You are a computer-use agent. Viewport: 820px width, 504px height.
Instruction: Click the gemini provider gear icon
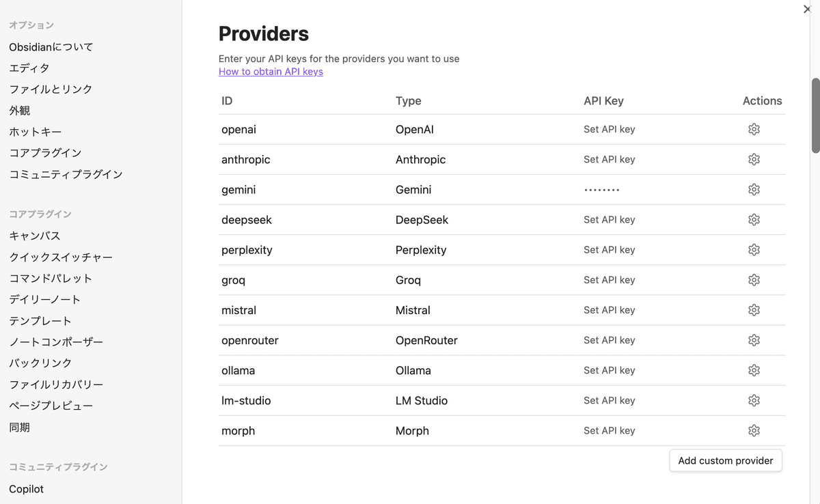click(754, 190)
